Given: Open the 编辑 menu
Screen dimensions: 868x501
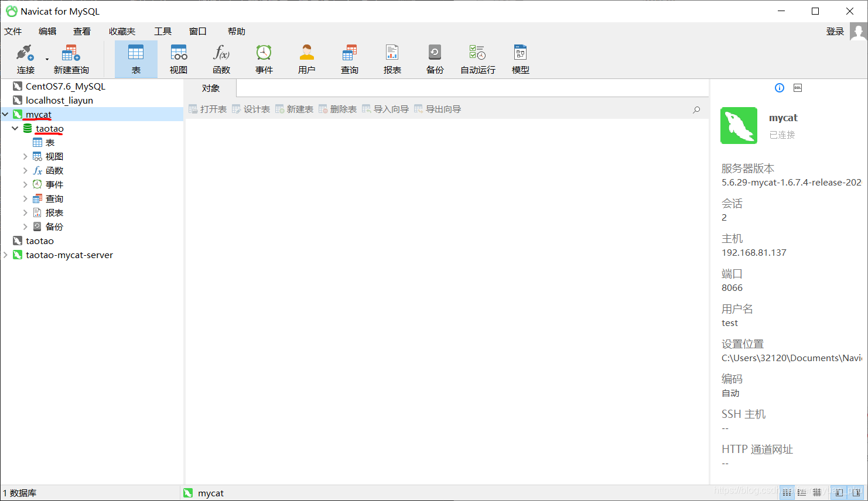Looking at the screenshot, I should pyautogui.click(x=47, y=32).
